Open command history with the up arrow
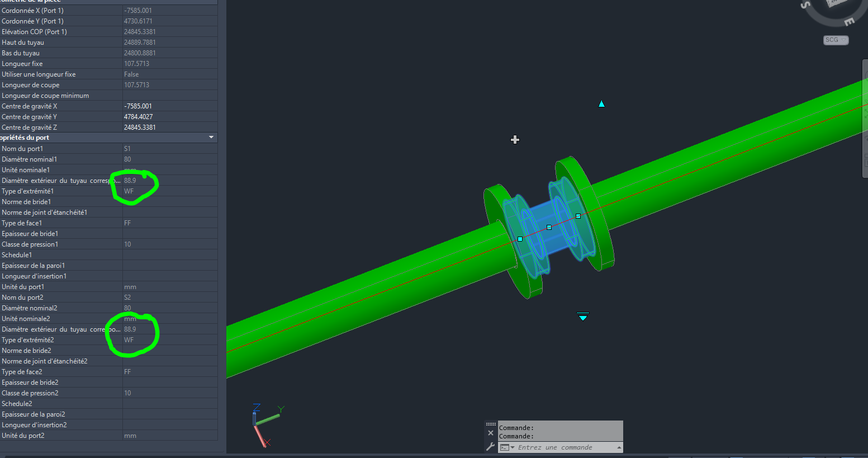868x458 pixels. pos(619,447)
